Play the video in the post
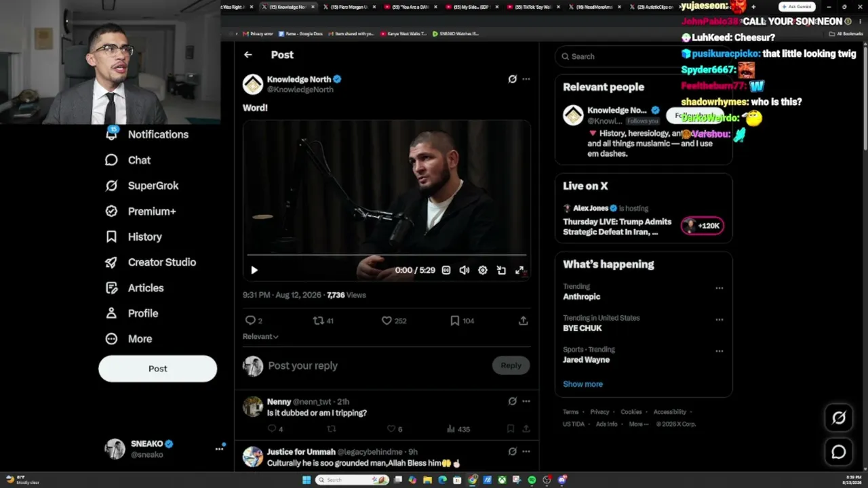 pos(254,270)
